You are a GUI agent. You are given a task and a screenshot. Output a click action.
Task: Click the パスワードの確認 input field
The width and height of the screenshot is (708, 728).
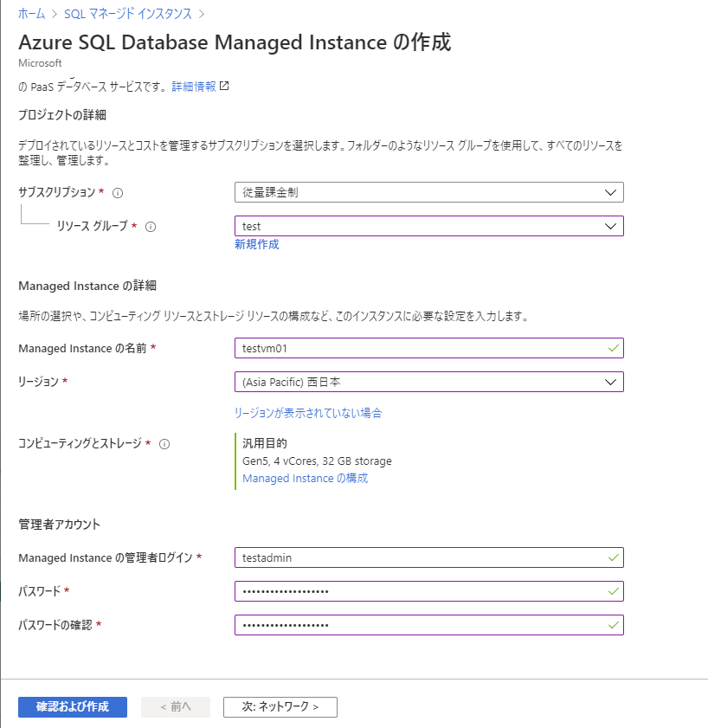[429, 625]
